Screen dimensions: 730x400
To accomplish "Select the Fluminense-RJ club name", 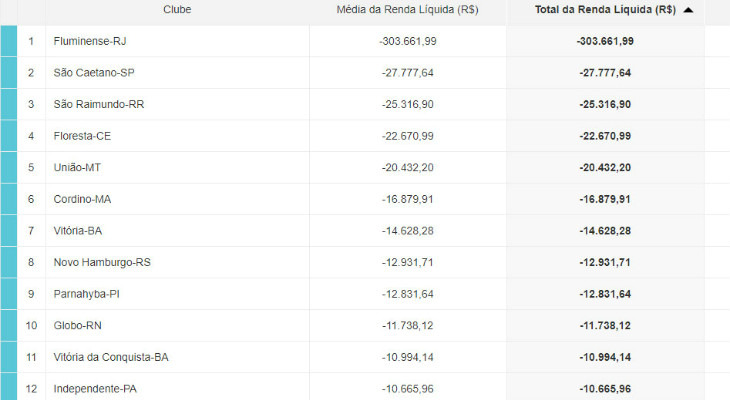I will coord(90,41).
